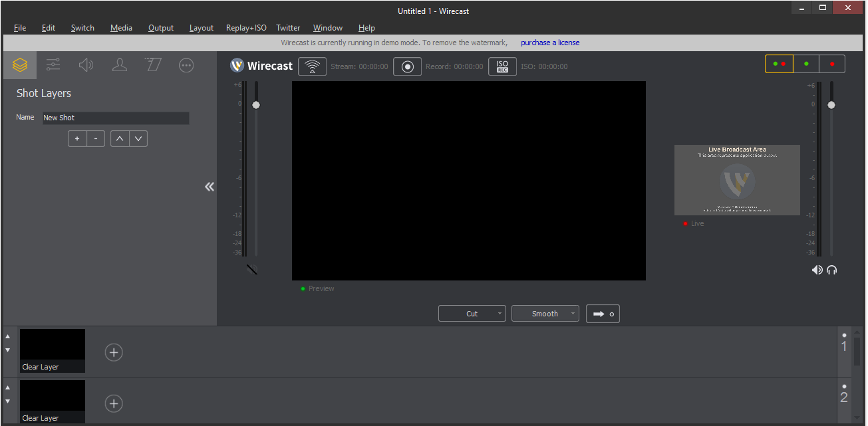Image resolution: width=868 pixels, height=426 pixels.
Task: Open the Shot Layers tab icon
Action: tap(20, 65)
